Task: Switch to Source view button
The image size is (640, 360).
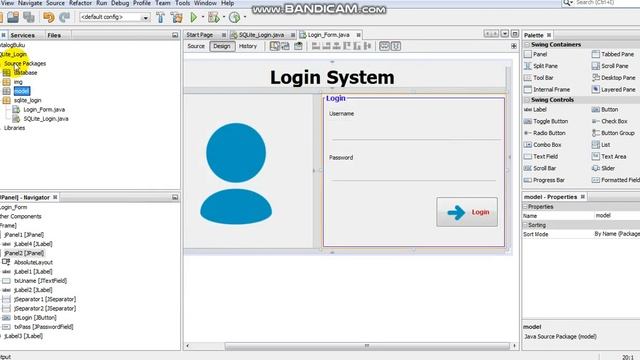Action: click(x=196, y=46)
